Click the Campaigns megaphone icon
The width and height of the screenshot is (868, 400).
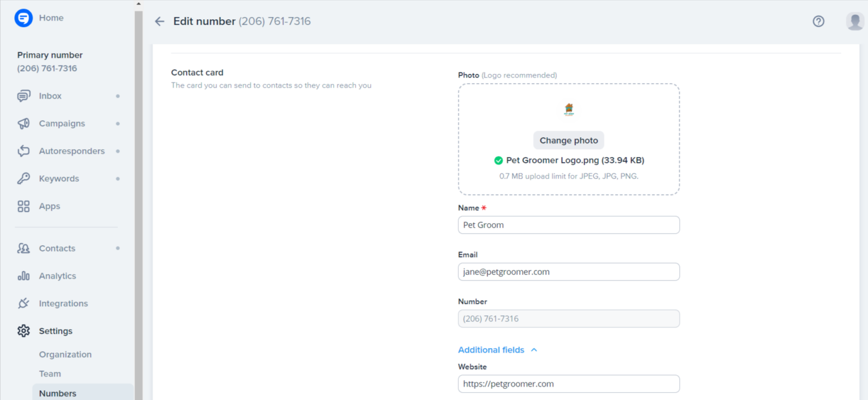(x=23, y=124)
